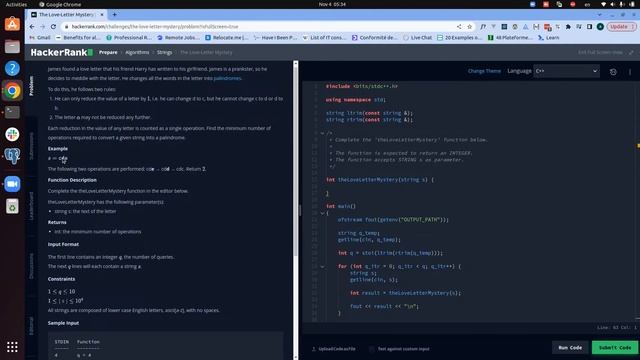The width and height of the screenshot is (640, 360).
Task: Open the Gmail bookmark
Action: tap(40, 38)
